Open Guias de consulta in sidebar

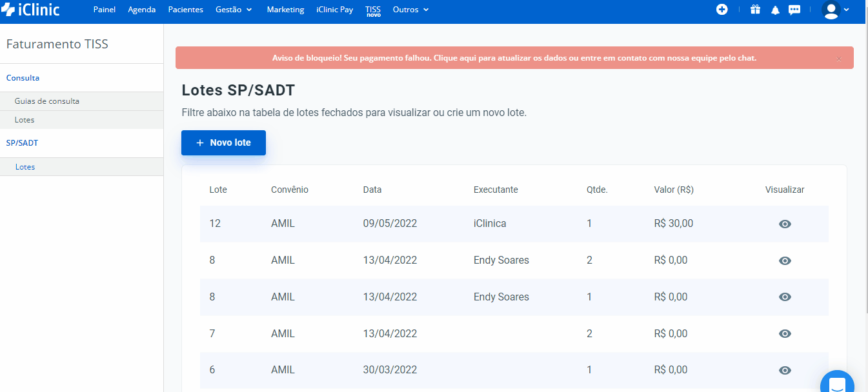(x=47, y=101)
